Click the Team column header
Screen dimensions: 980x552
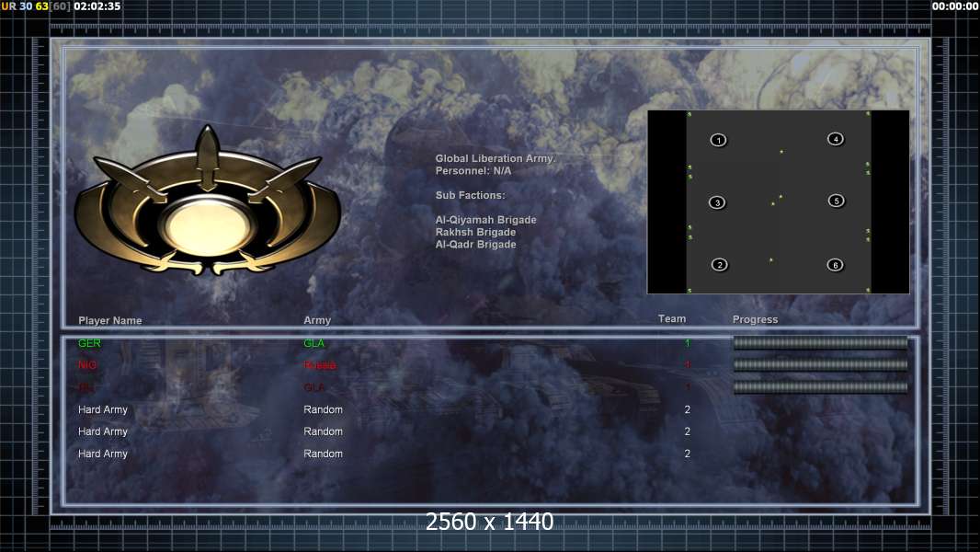tap(672, 319)
